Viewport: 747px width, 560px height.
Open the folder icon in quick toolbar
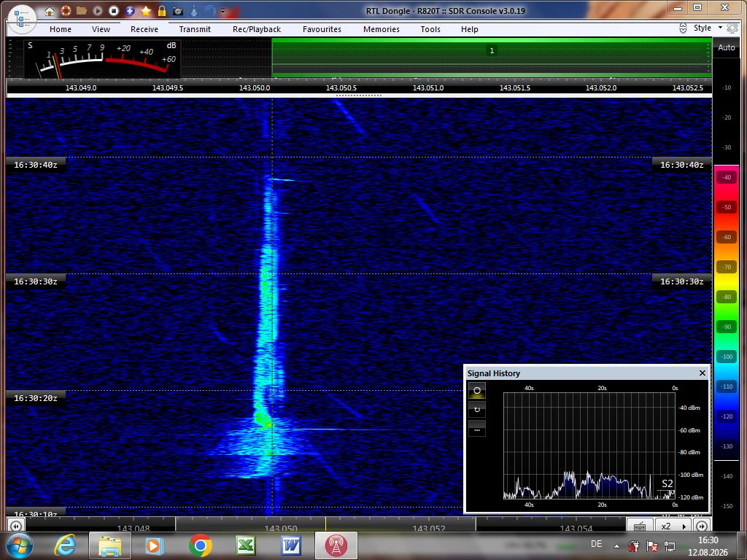(82, 10)
